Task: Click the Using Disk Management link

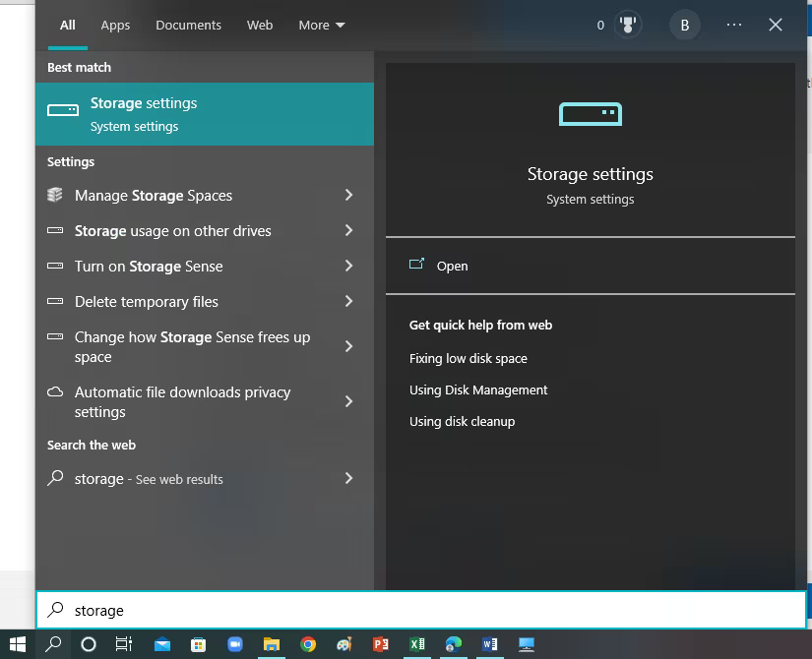Action: (x=478, y=390)
